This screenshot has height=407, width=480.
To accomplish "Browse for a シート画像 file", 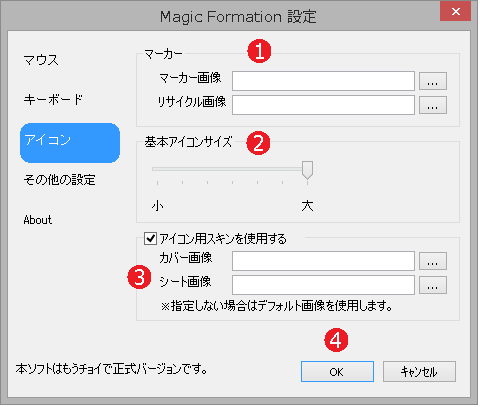I will 433,285.
